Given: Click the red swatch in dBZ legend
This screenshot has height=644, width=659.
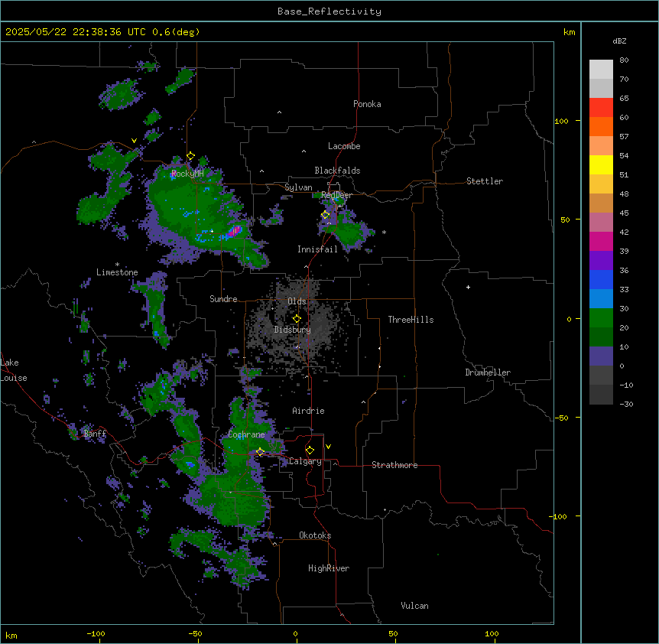Looking at the screenshot, I should click(601, 107).
